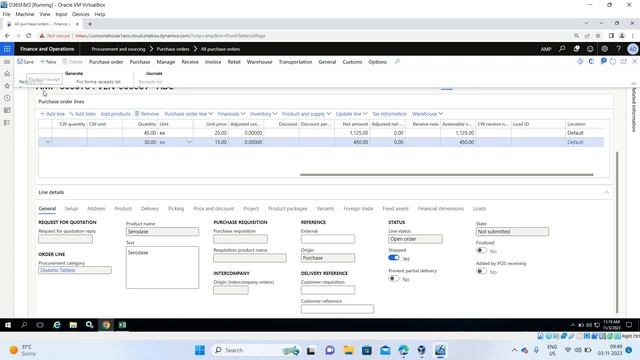Open the feedback smiley icon

click(590, 49)
